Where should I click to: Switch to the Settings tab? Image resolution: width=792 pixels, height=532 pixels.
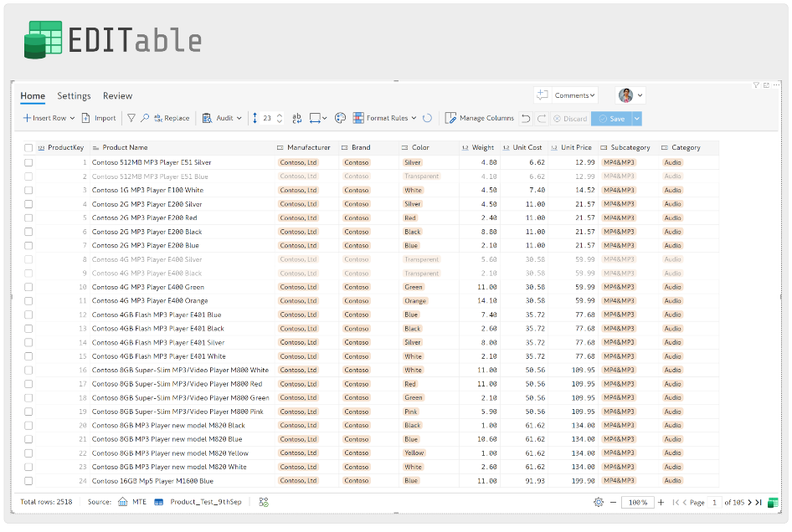[x=74, y=95]
